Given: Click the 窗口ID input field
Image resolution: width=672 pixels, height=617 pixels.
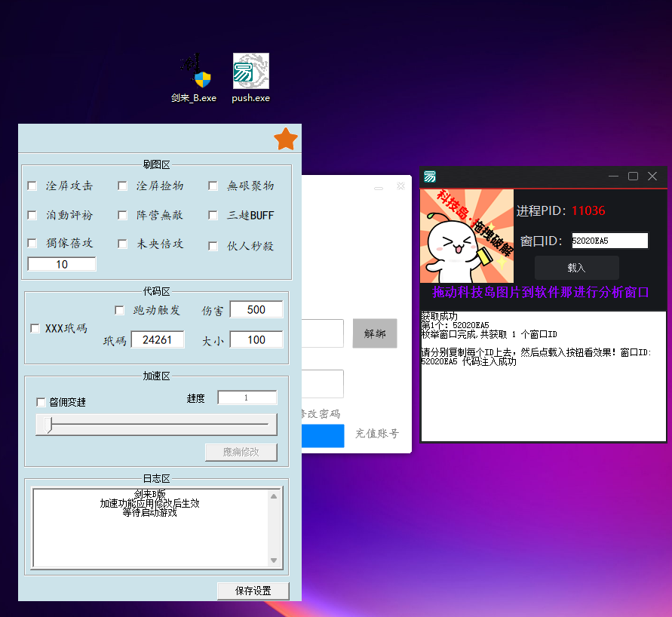Looking at the screenshot, I should (x=609, y=241).
